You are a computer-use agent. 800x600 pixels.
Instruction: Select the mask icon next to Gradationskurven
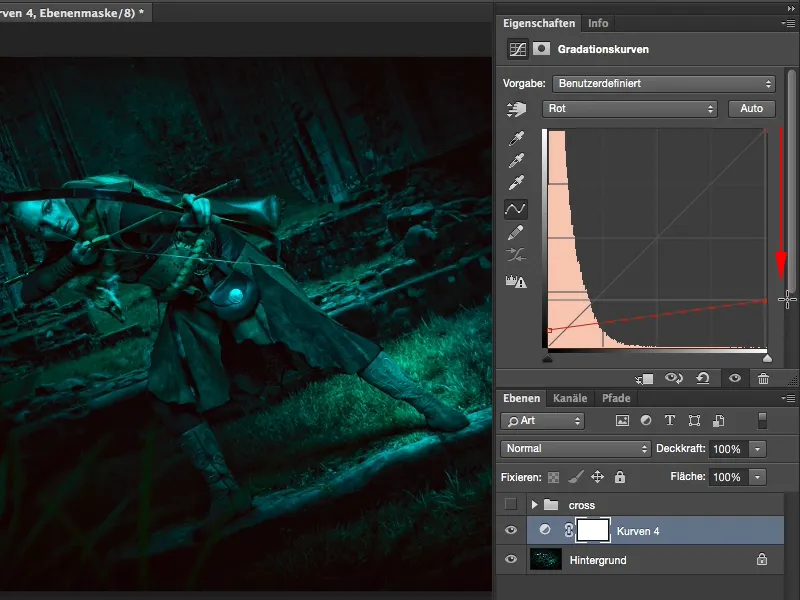click(541, 48)
